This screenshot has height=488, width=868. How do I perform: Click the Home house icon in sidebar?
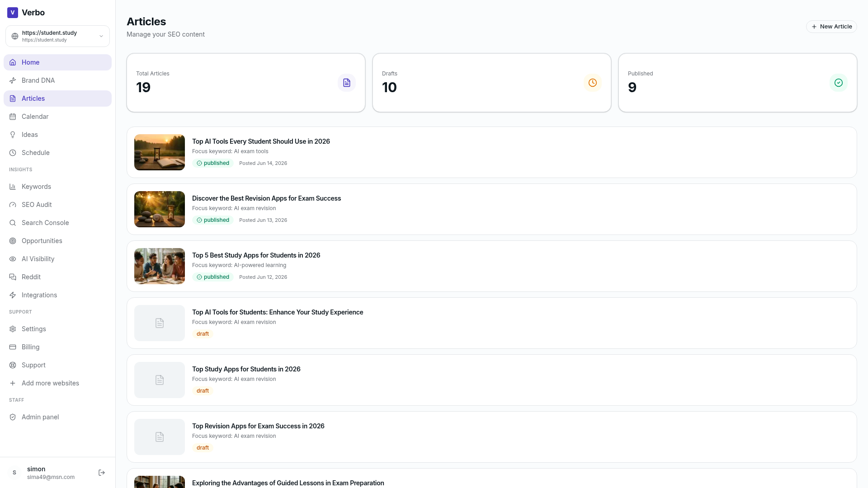[13, 62]
